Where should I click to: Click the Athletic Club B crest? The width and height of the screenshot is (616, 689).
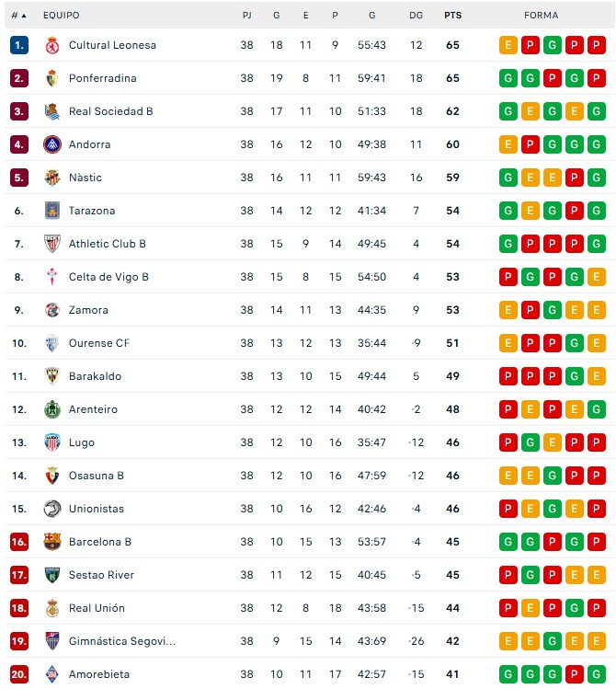[x=51, y=244]
